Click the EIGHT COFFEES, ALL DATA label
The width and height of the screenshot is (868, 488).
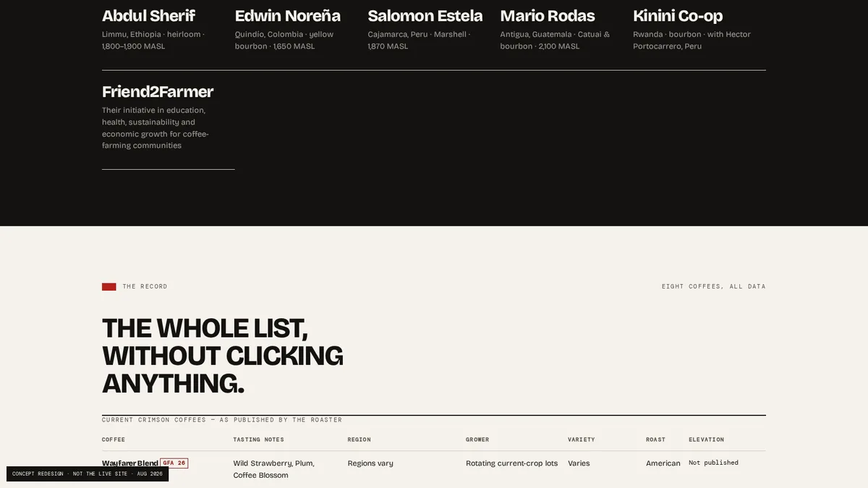[x=713, y=287]
